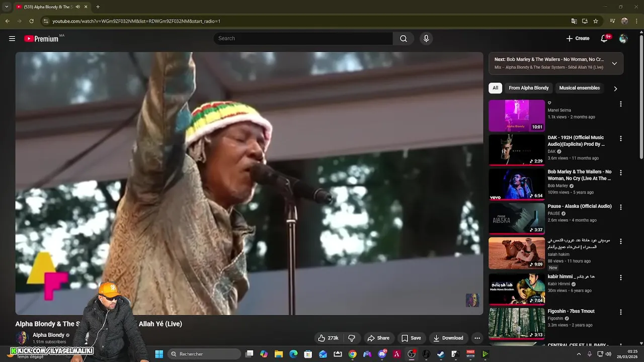Open Pause - Alaska video thumbnail
The image size is (644, 362).
517,219
